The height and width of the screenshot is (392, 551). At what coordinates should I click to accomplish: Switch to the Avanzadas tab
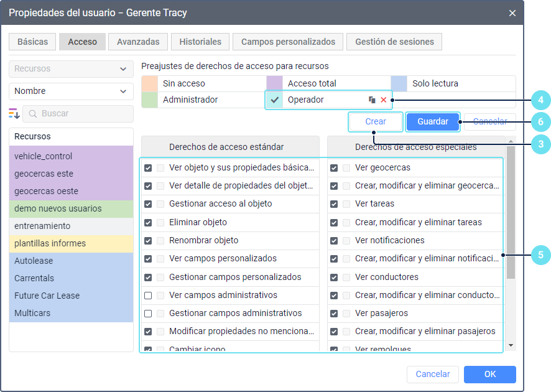point(138,42)
